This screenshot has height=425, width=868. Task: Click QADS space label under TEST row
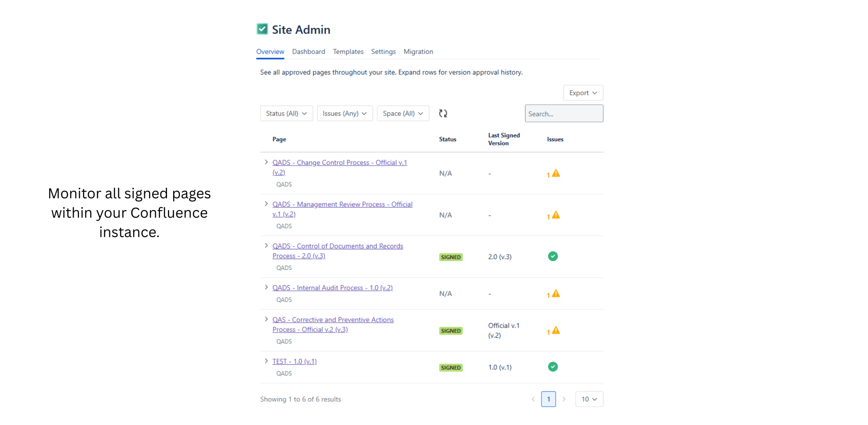284,374
